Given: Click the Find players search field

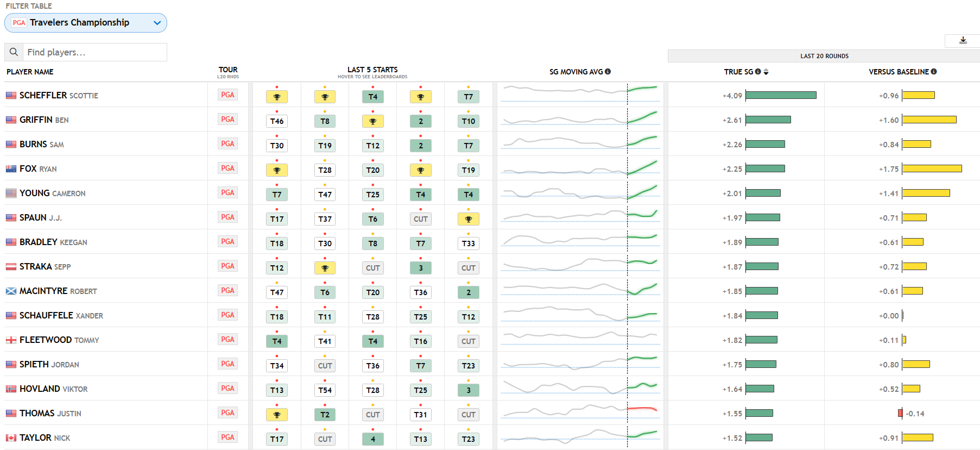Looking at the screenshot, I should 95,52.
